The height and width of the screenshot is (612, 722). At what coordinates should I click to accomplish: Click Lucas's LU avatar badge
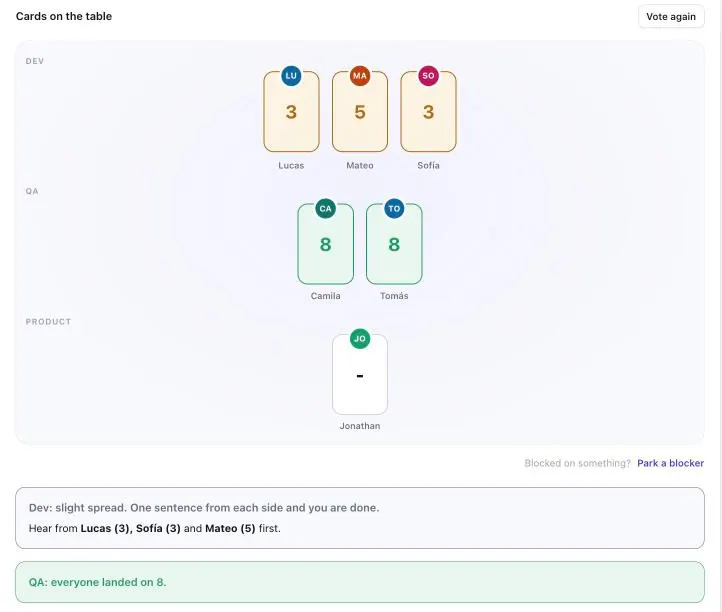tap(291, 76)
